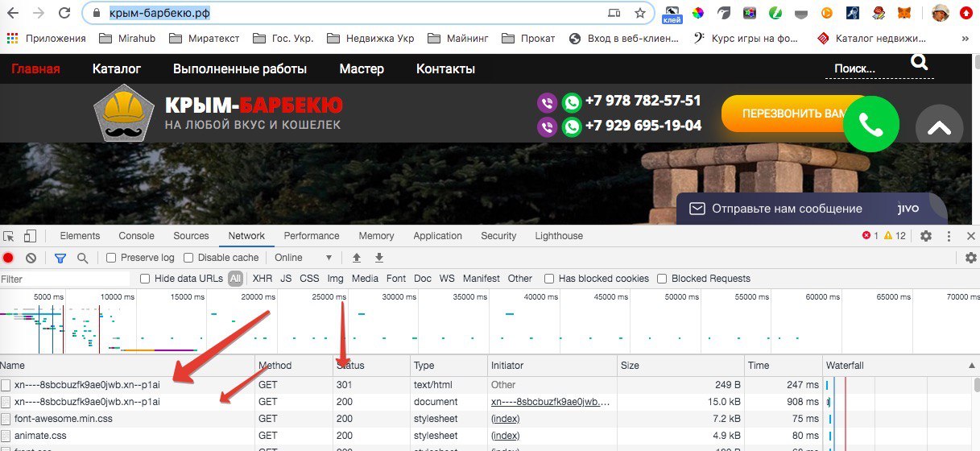
Task: Select the All filter type
Action: [235, 279]
